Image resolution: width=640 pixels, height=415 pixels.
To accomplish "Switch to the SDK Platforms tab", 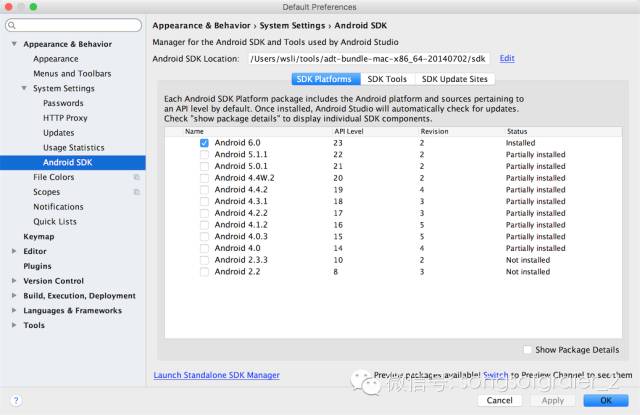I will [x=326, y=79].
